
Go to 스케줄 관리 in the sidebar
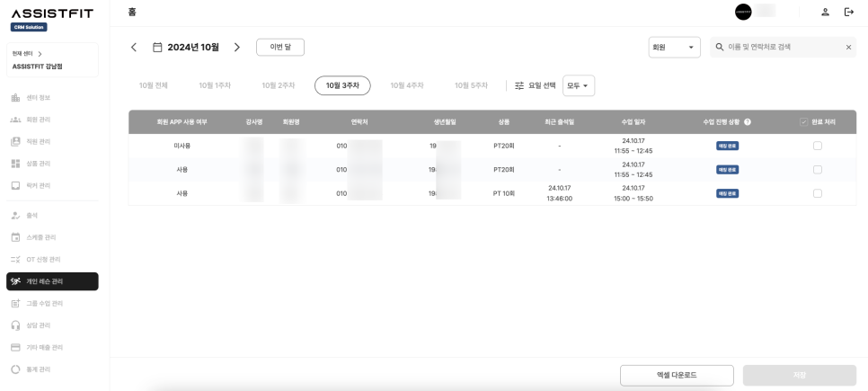click(40, 237)
